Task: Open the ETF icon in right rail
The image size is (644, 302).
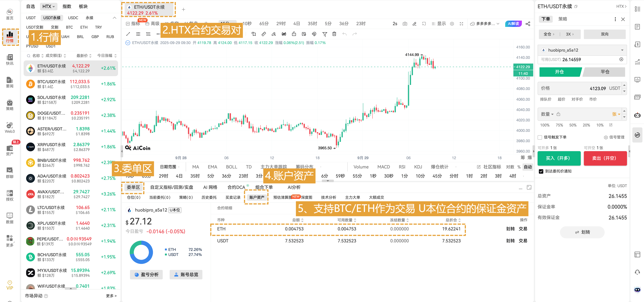Action: click(x=637, y=97)
